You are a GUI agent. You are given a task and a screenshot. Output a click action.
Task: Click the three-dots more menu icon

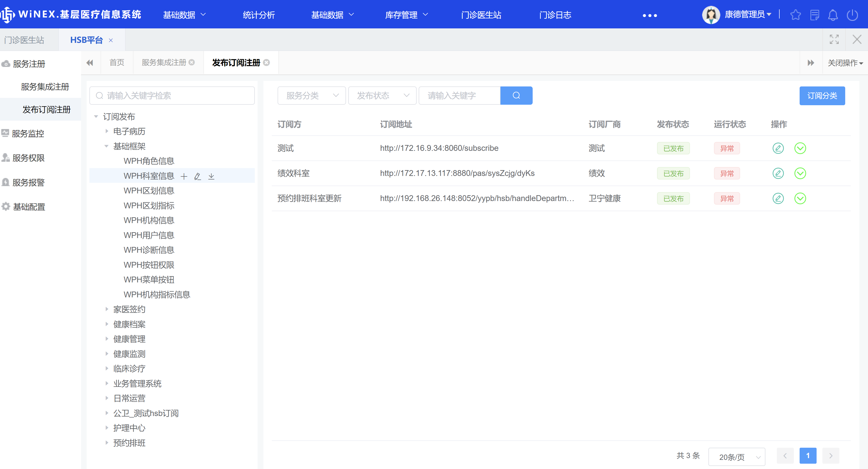pyautogui.click(x=650, y=15)
